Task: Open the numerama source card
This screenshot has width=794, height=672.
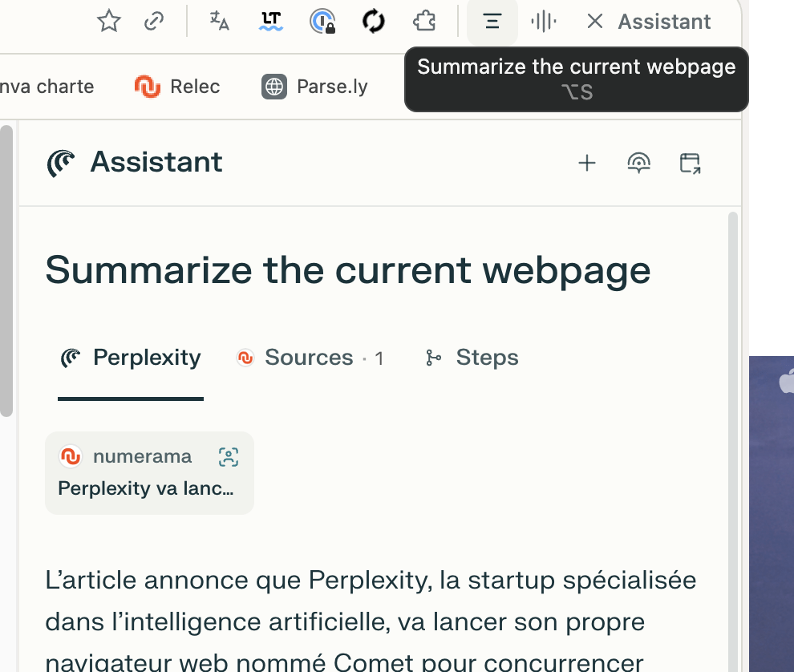Action: [149, 472]
